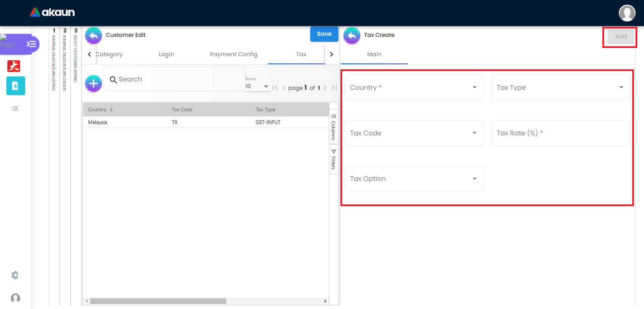Click the Save button

324,34
